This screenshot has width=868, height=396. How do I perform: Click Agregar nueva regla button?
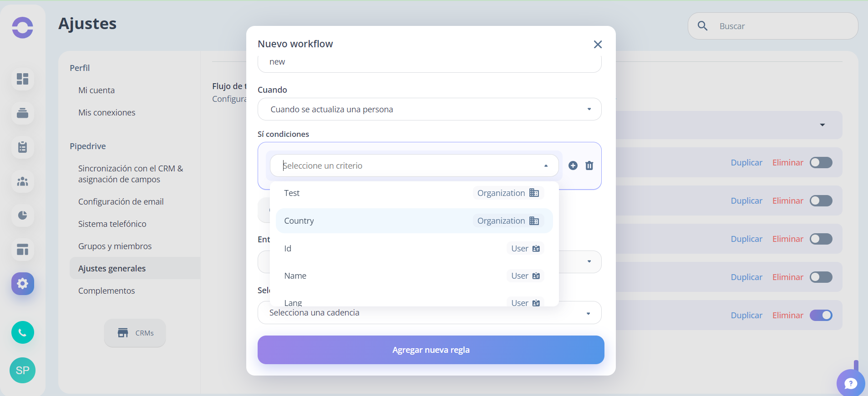click(x=431, y=350)
